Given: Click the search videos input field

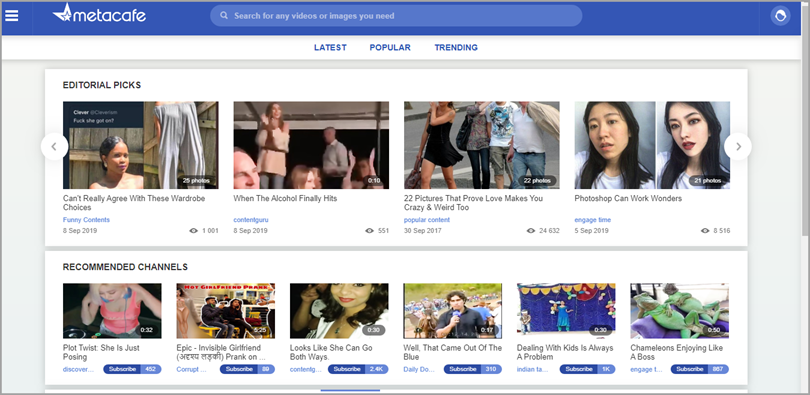Looking at the screenshot, I should (x=396, y=15).
